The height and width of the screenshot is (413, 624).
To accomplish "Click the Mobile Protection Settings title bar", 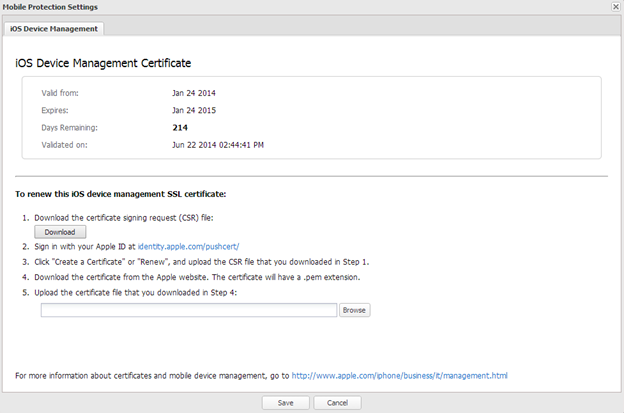I will 300,7.
